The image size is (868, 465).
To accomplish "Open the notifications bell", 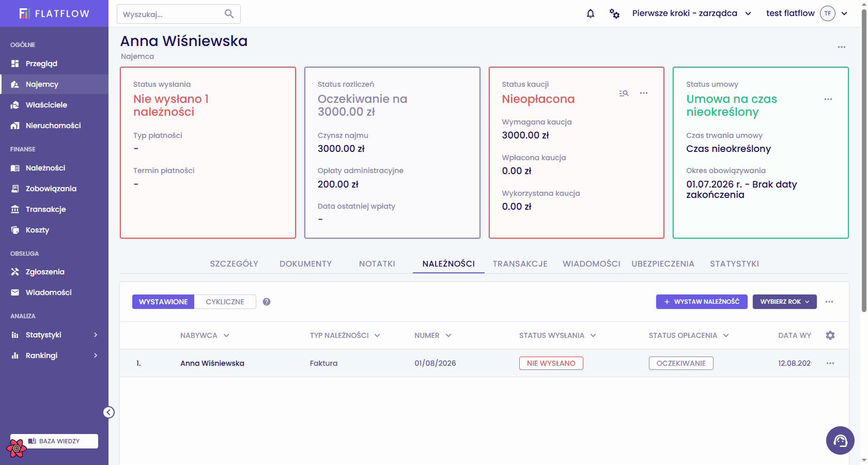I will pos(591,13).
